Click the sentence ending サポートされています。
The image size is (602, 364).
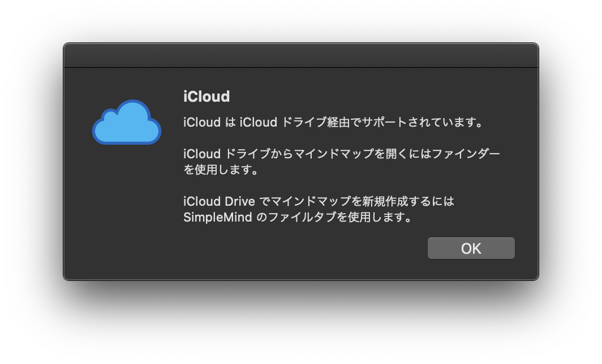pos(333,122)
